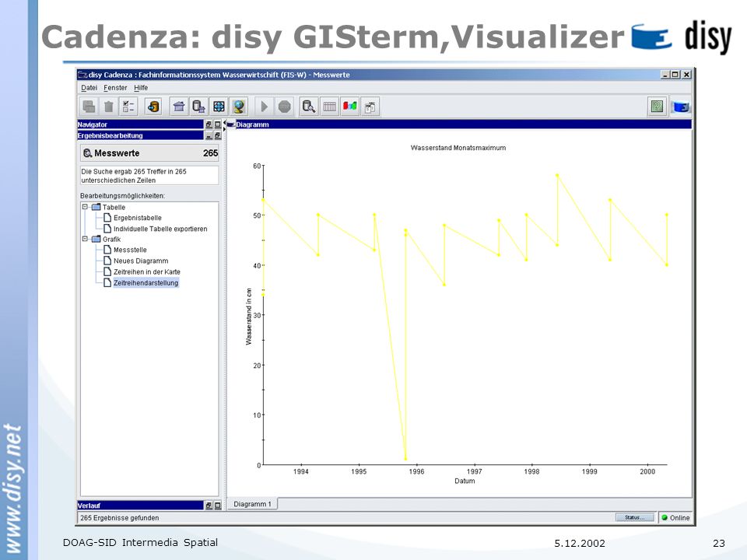Maximize the Navigator panel
The height and width of the screenshot is (560, 747).
pos(218,124)
